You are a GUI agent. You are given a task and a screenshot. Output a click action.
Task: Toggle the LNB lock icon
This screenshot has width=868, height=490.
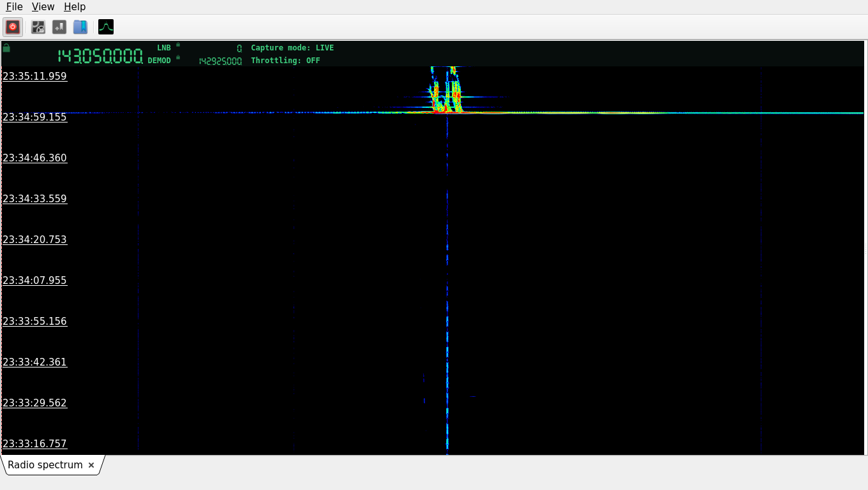coord(178,45)
